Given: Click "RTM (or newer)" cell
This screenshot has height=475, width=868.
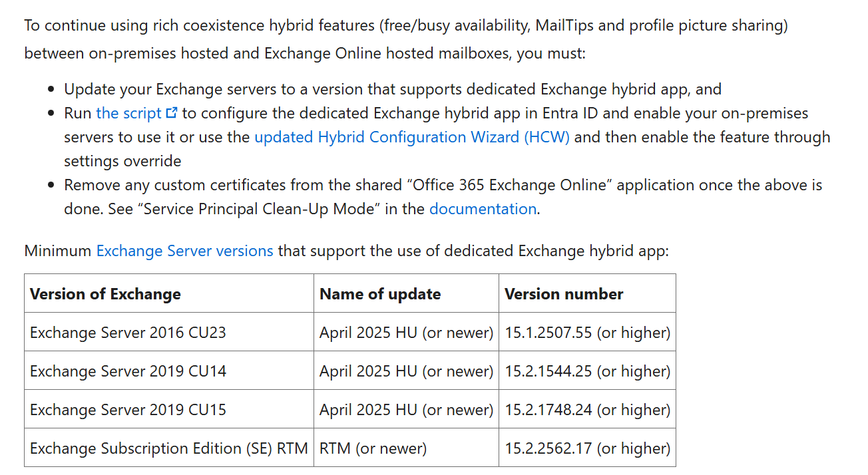Looking at the screenshot, I should pos(406,448).
